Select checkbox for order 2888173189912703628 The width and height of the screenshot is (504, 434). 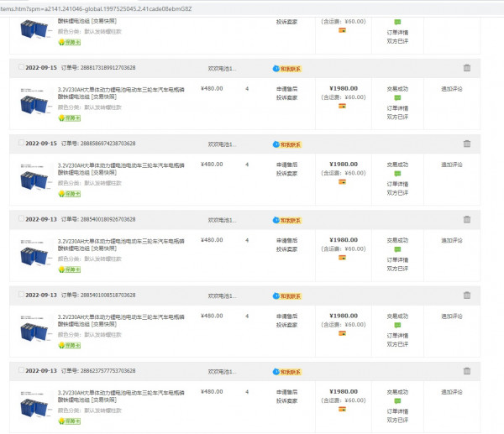pyautogui.click(x=19, y=68)
